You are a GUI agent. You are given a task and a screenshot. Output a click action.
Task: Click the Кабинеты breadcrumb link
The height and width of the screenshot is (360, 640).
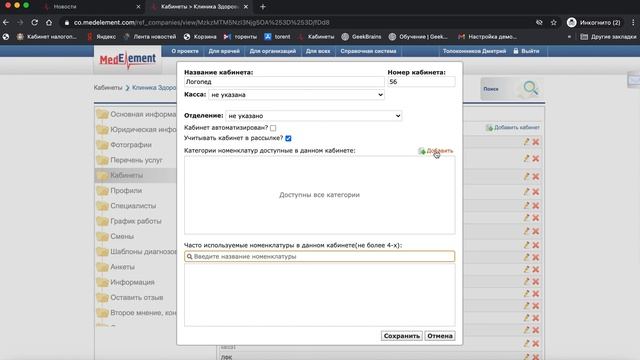pos(108,88)
